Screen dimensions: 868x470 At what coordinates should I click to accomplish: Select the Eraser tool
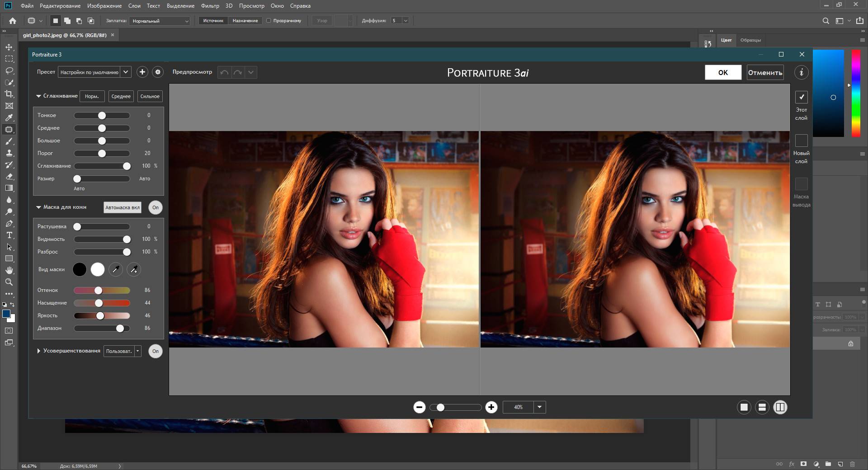9,176
